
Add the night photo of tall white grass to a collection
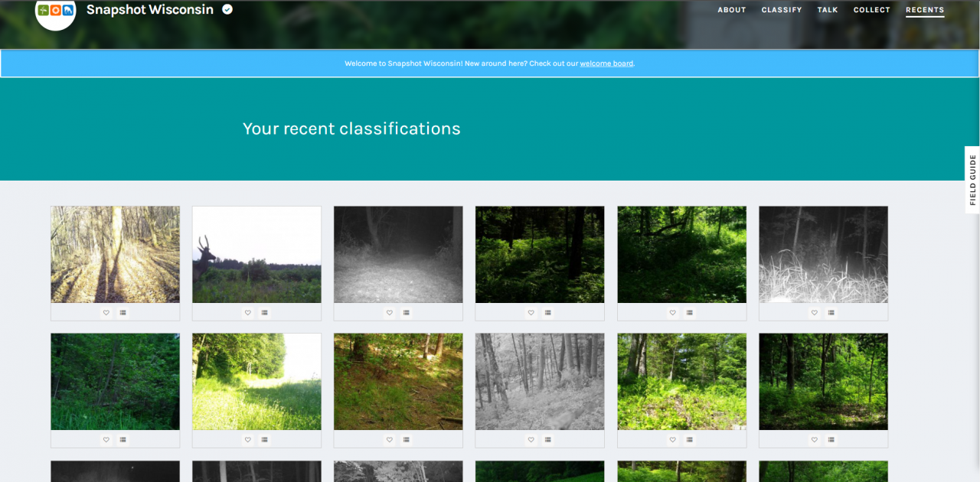pos(831,312)
